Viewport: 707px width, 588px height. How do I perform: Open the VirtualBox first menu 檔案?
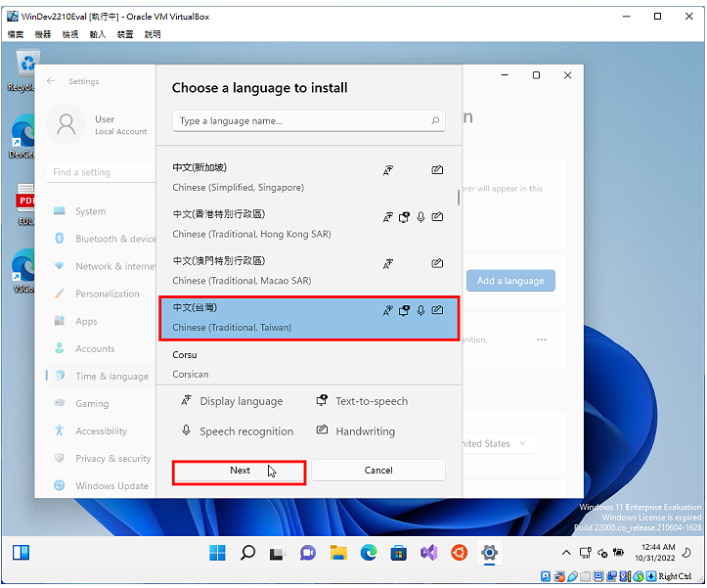point(16,34)
